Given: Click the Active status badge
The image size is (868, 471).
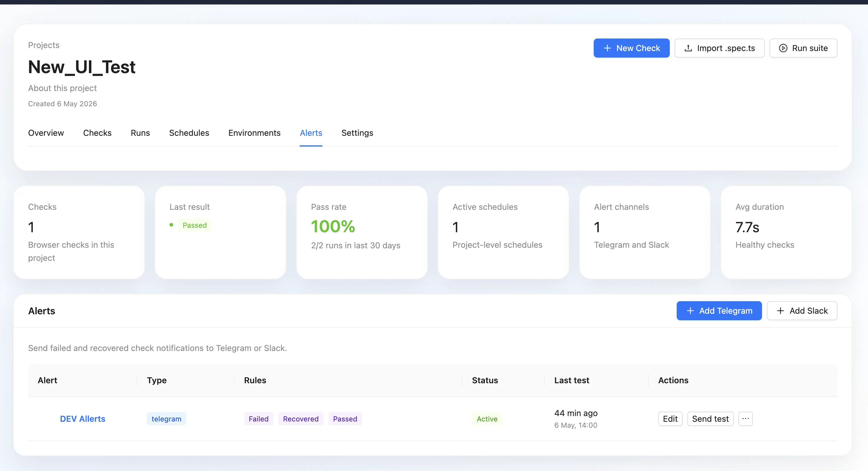Looking at the screenshot, I should [x=487, y=419].
